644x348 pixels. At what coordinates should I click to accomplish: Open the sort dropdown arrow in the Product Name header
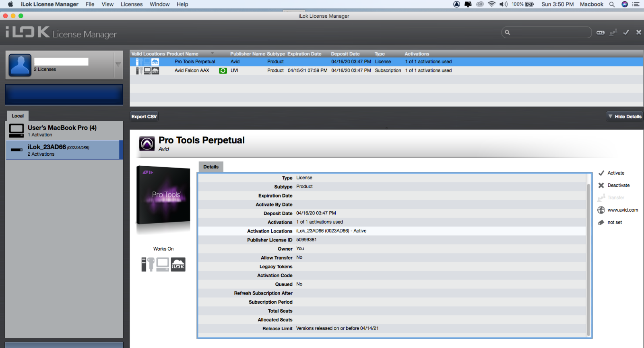click(213, 54)
